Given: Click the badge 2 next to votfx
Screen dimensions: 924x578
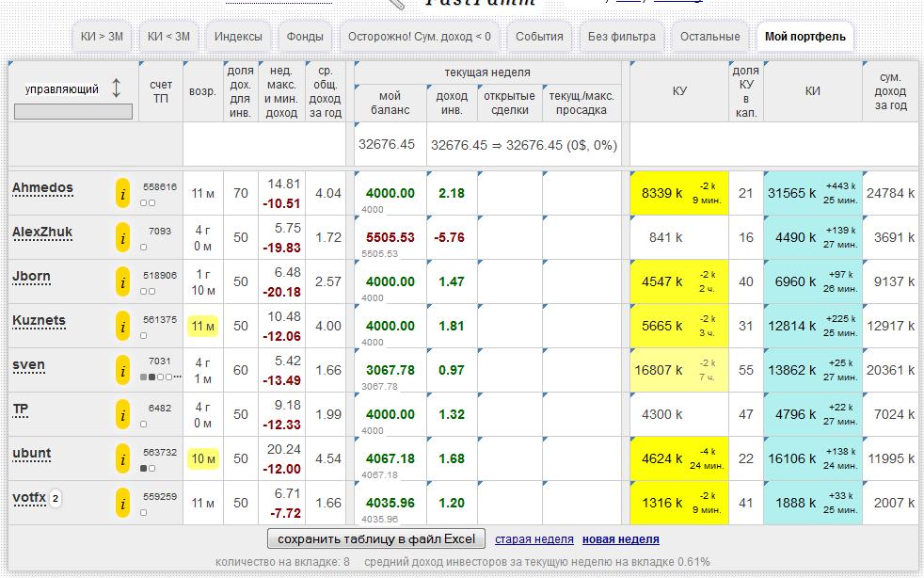Looking at the screenshot, I should click(55, 499).
